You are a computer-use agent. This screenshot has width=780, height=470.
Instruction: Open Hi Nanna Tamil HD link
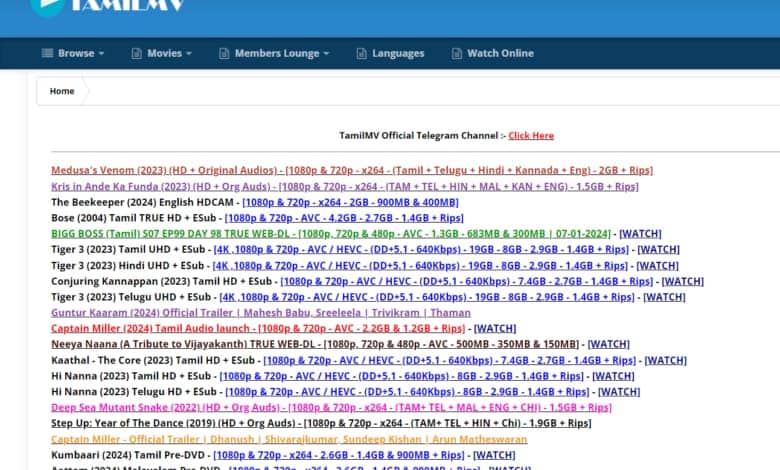(x=401, y=376)
